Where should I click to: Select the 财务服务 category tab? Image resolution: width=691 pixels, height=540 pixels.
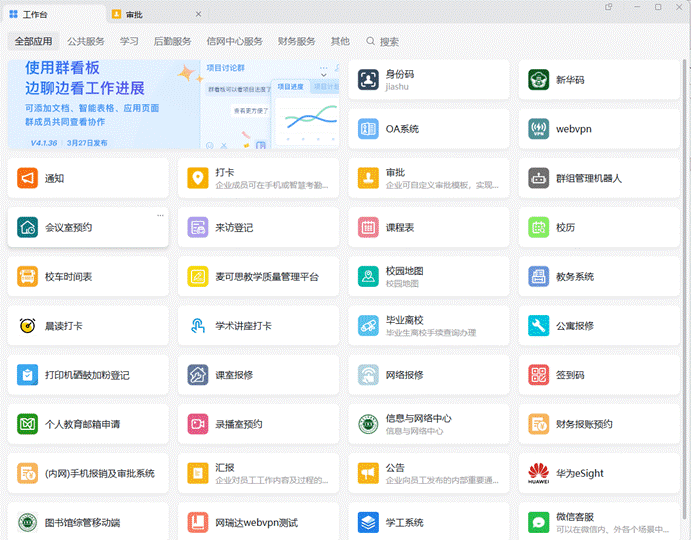[x=296, y=42]
